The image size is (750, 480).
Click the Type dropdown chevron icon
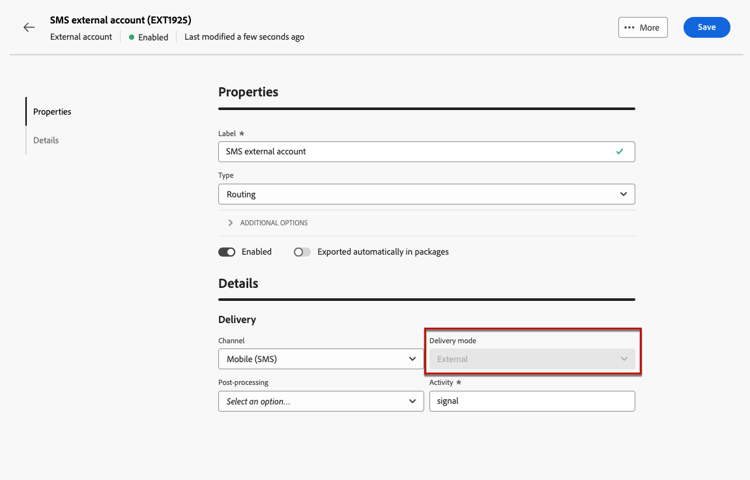(623, 194)
